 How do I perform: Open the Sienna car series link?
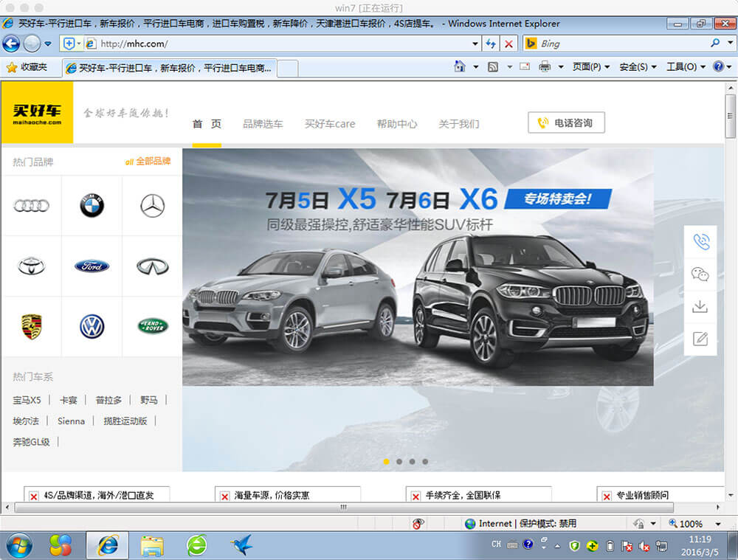click(x=71, y=421)
